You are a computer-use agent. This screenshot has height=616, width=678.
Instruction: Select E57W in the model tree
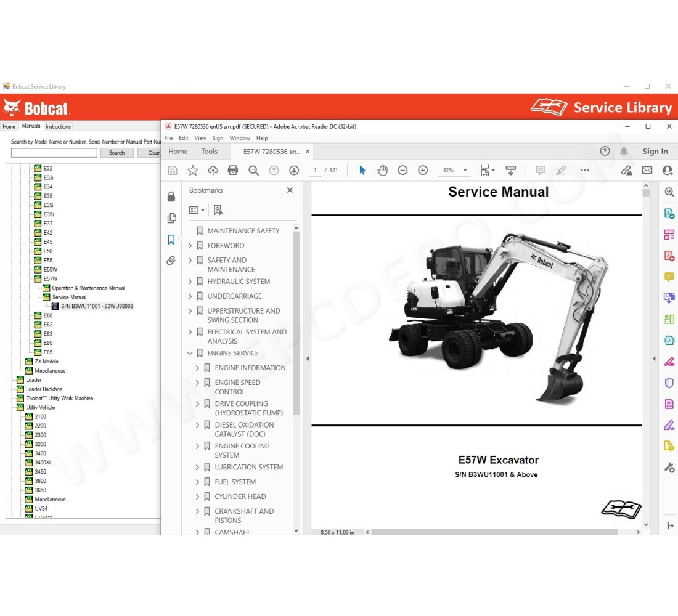50,279
